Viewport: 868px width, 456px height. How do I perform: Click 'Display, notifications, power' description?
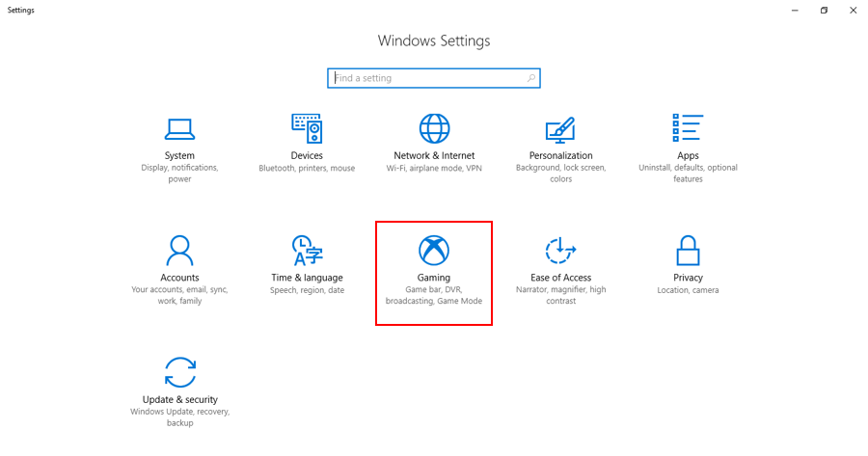[179, 174]
